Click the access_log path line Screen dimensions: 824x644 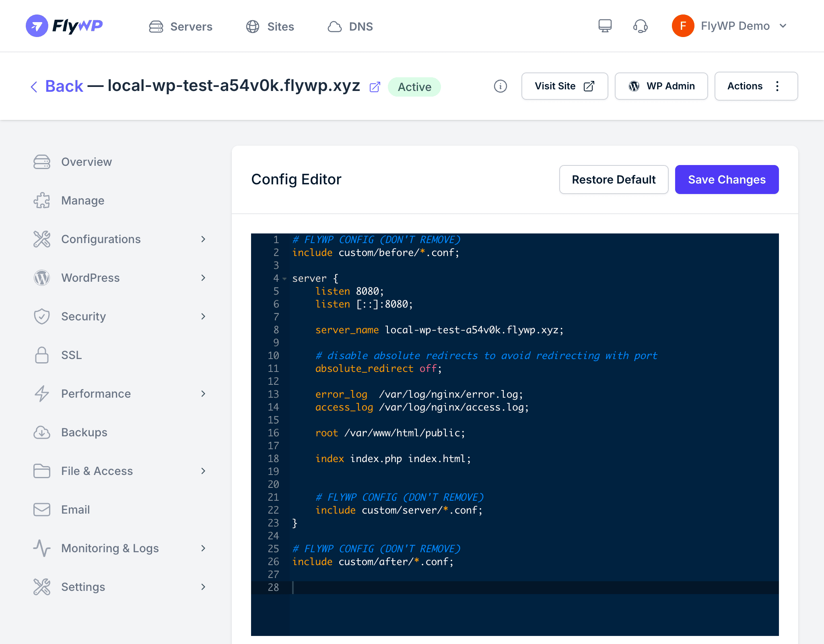click(422, 407)
